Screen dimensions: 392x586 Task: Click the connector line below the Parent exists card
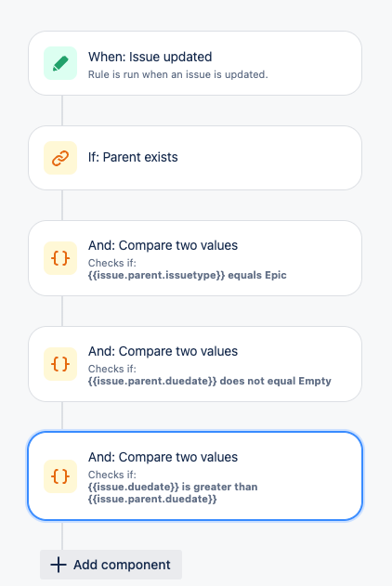[x=62, y=205]
